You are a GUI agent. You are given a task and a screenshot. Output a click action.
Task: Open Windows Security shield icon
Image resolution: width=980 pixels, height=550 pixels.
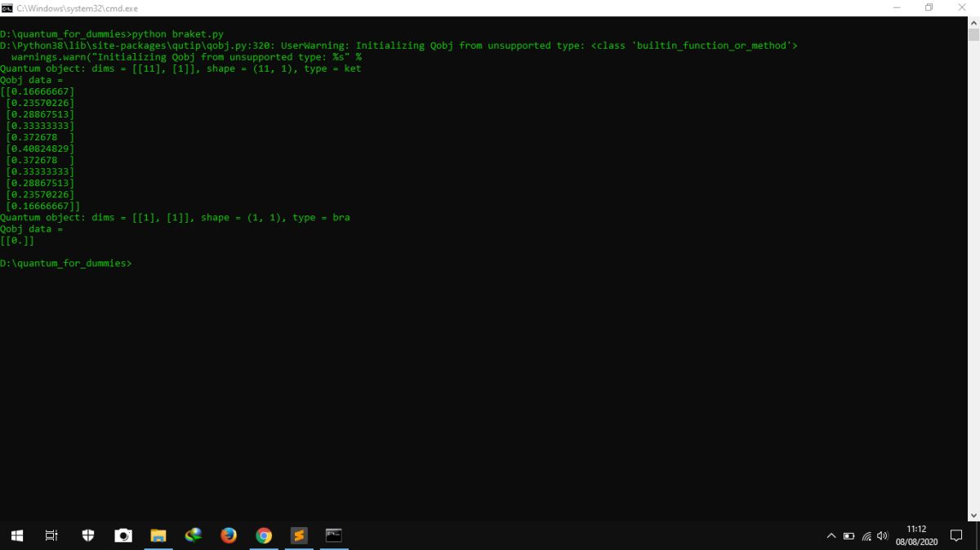coord(88,535)
